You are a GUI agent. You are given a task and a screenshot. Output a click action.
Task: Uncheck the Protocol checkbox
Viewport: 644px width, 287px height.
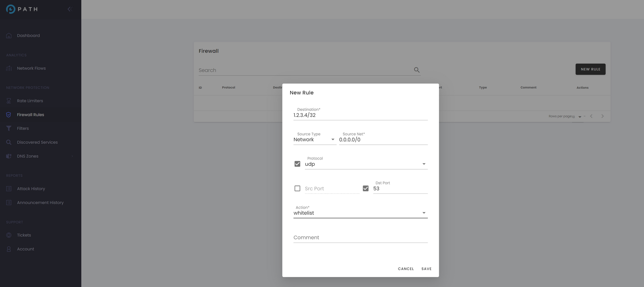(x=297, y=164)
